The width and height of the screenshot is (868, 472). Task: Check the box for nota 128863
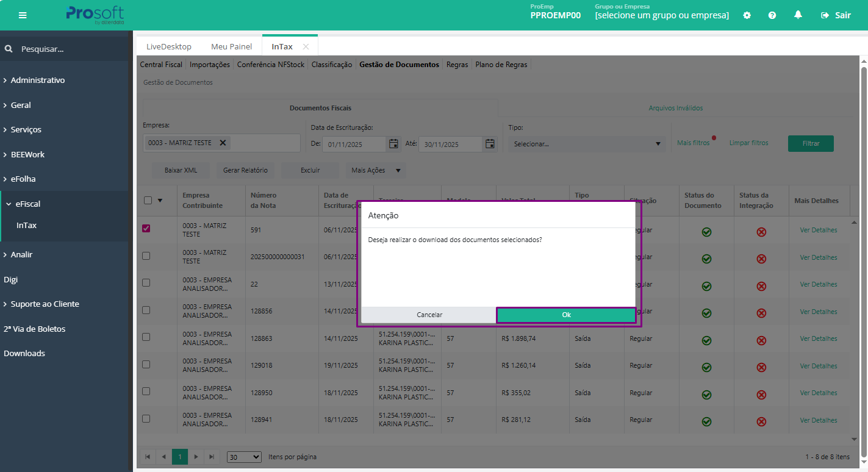click(x=146, y=337)
